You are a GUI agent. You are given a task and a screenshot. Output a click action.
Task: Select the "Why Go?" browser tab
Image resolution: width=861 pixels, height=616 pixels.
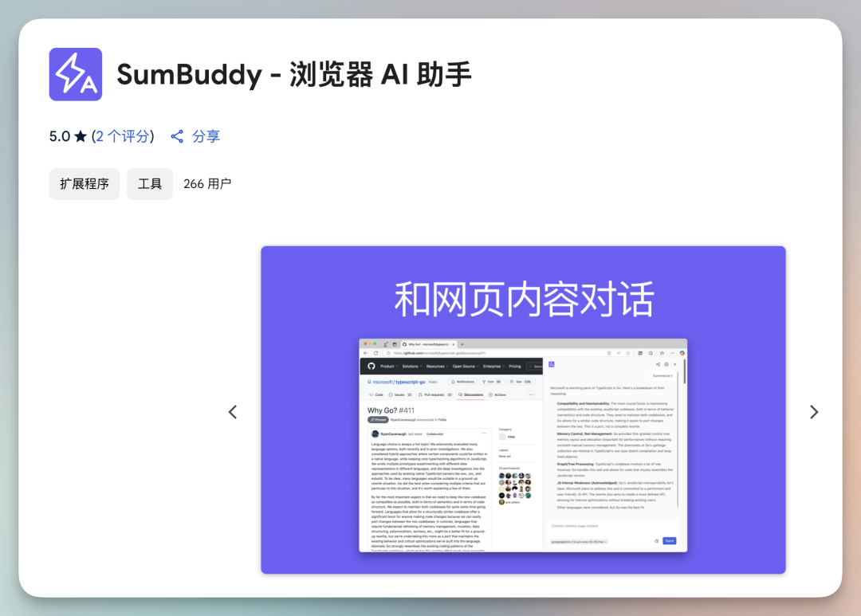click(x=427, y=344)
